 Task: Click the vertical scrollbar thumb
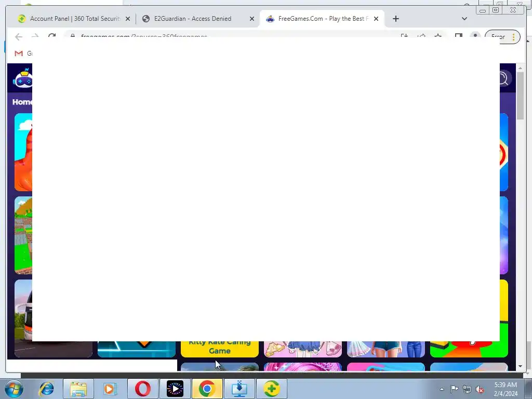(x=520, y=96)
